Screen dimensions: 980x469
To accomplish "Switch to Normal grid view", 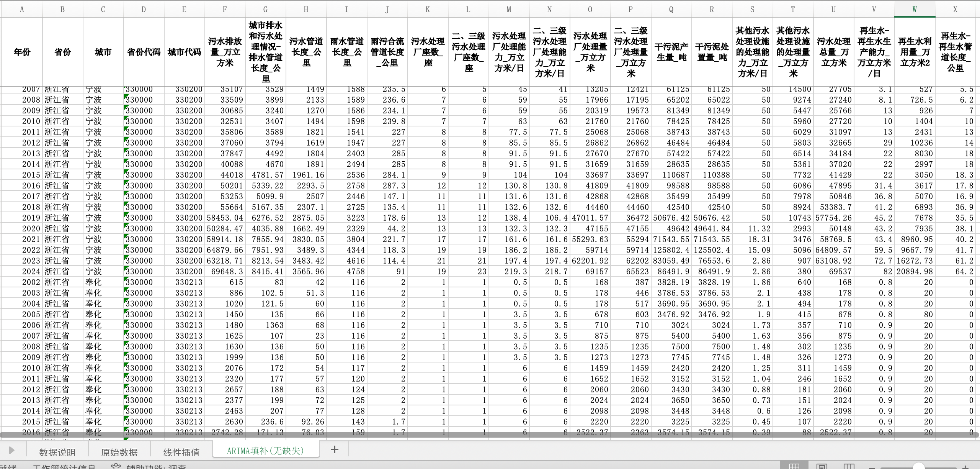I will click(x=794, y=467).
